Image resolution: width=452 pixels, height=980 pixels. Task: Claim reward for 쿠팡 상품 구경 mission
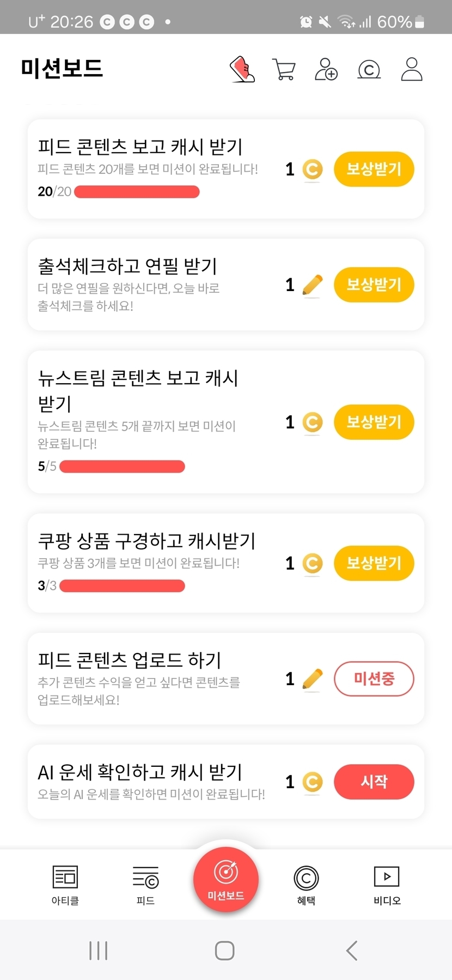click(x=374, y=563)
